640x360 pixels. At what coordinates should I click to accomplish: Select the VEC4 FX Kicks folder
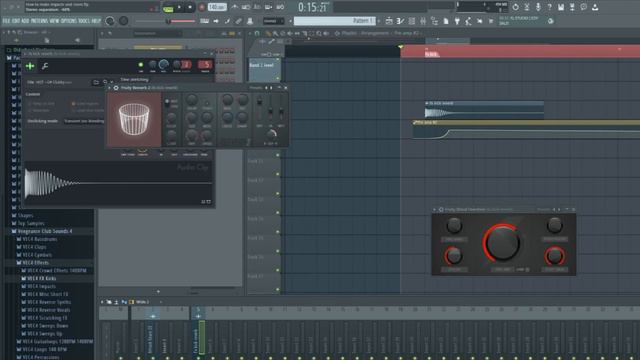41,278
